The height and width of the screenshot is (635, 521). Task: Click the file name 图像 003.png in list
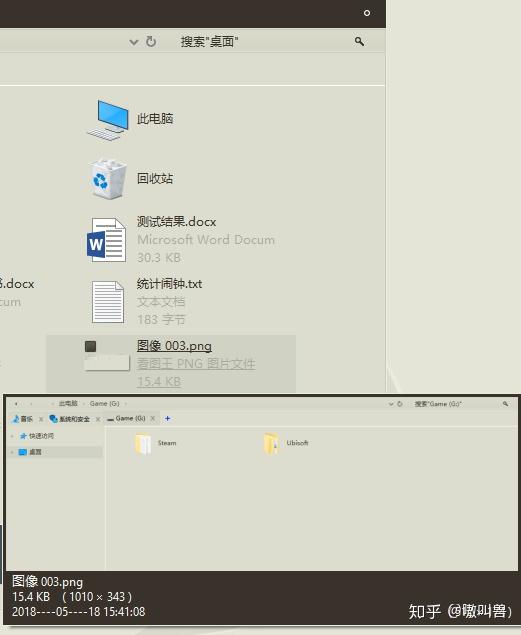(174, 345)
